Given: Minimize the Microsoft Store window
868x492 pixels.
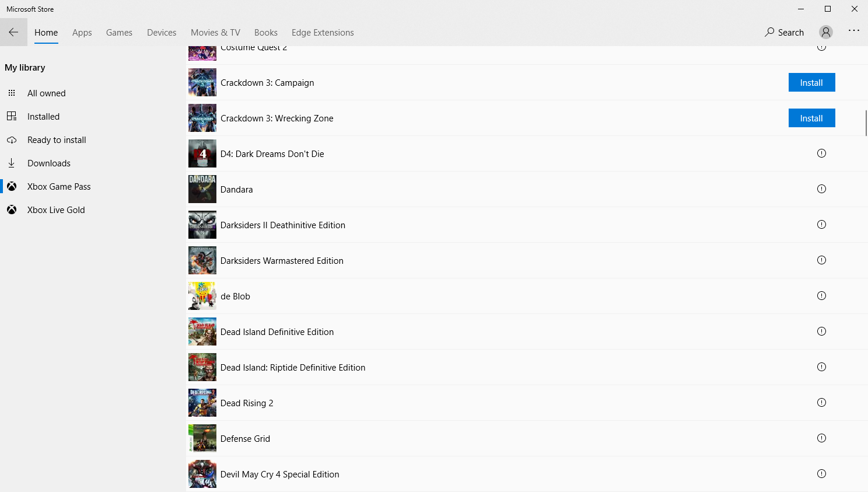Looking at the screenshot, I should (x=801, y=9).
